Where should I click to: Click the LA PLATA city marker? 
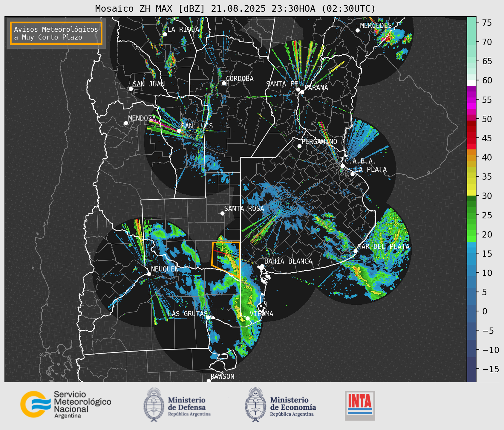(x=353, y=174)
